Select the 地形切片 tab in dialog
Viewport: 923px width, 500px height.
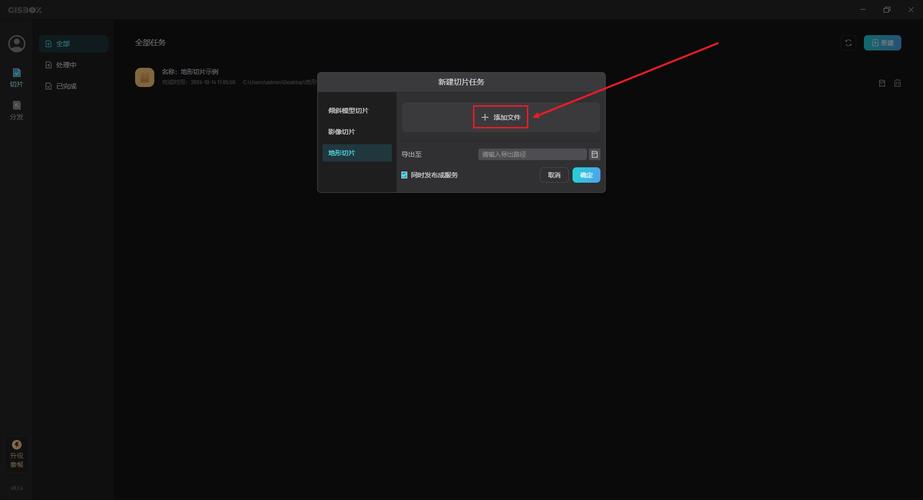pos(357,153)
